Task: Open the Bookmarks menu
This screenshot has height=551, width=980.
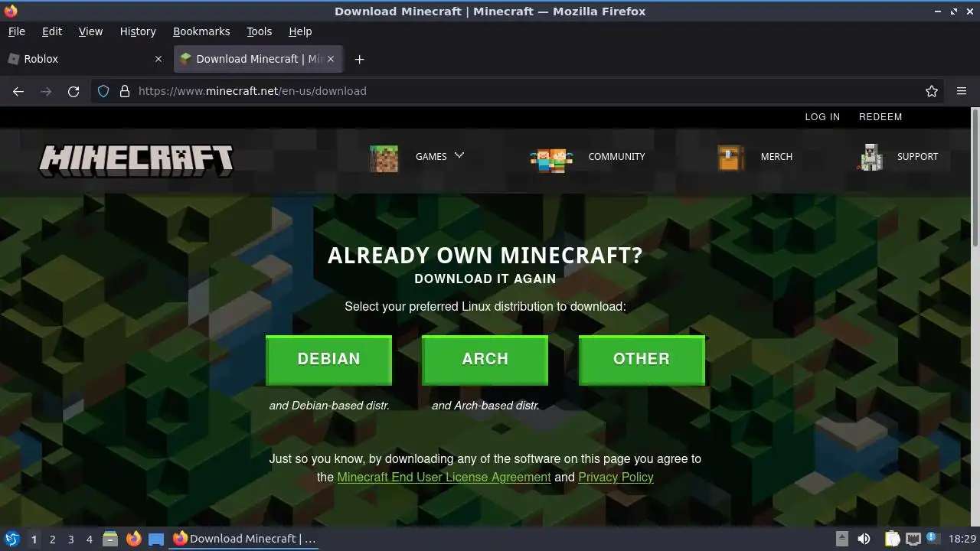Action: coord(201,31)
